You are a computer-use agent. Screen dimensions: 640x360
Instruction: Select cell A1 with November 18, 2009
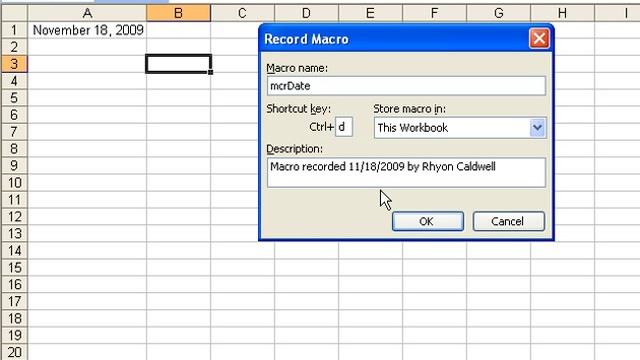tap(87, 30)
